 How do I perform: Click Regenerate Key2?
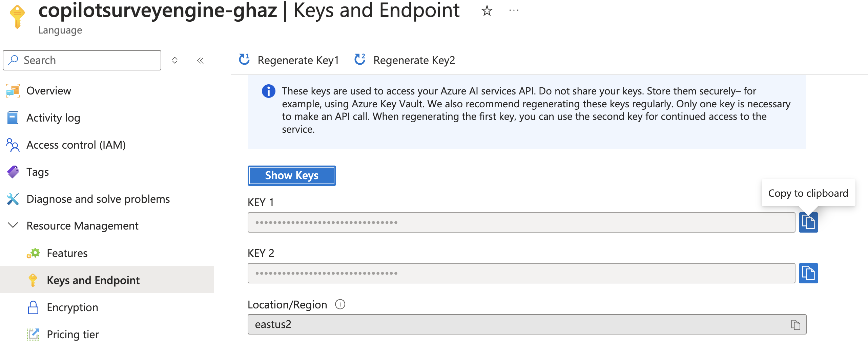[414, 60]
